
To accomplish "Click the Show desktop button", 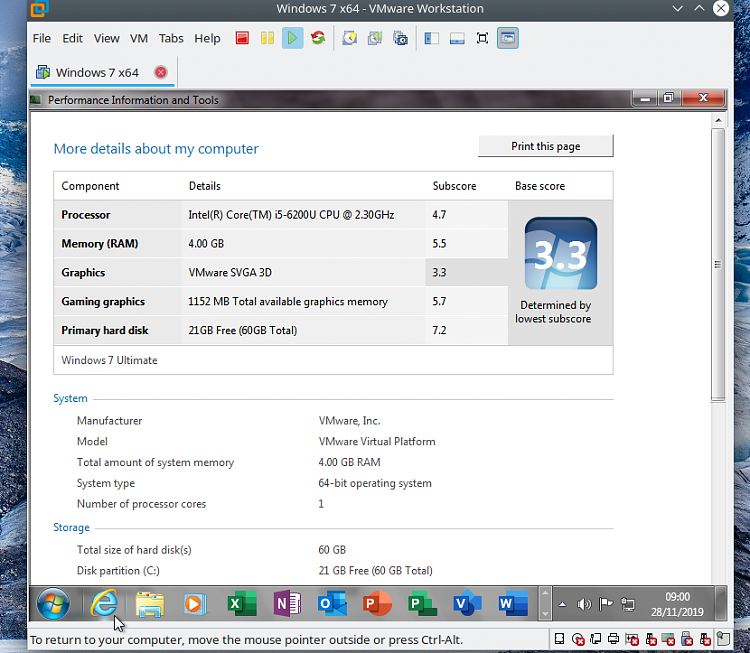I will (721, 604).
